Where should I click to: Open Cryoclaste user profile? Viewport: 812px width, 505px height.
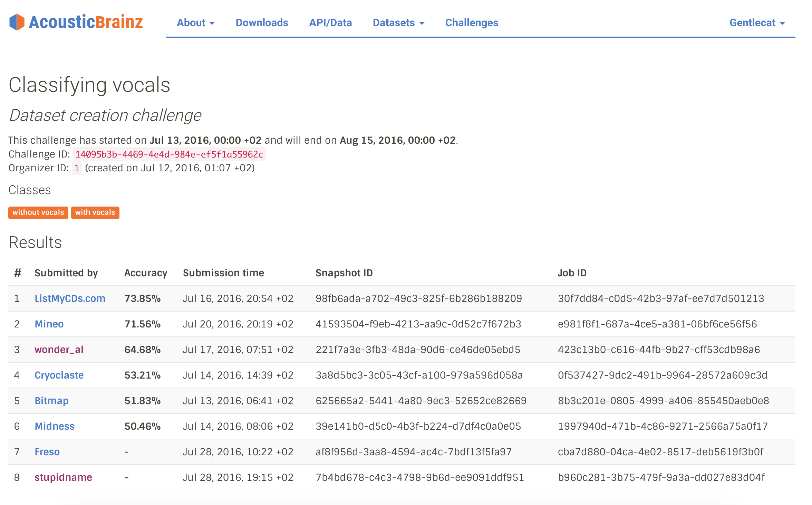pos(59,375)
